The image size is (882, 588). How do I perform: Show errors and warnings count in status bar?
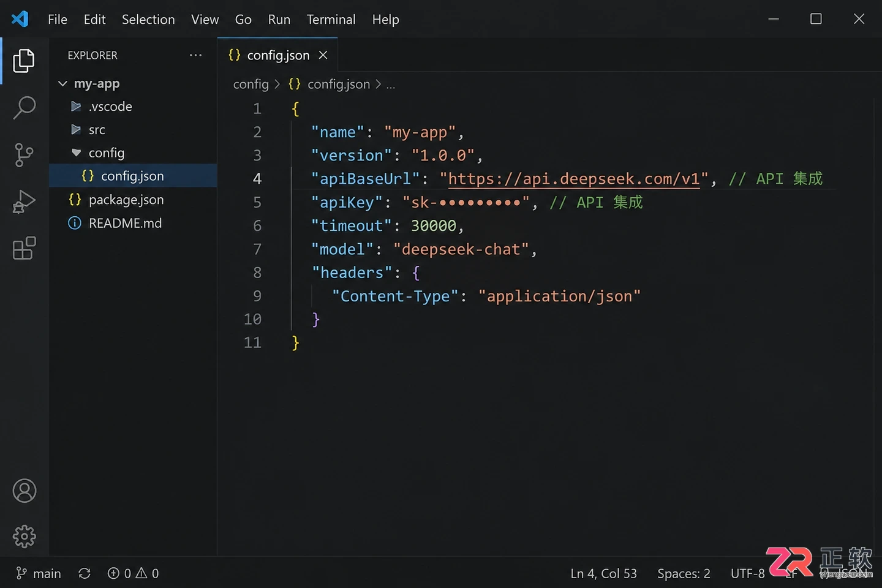(133, 573)
